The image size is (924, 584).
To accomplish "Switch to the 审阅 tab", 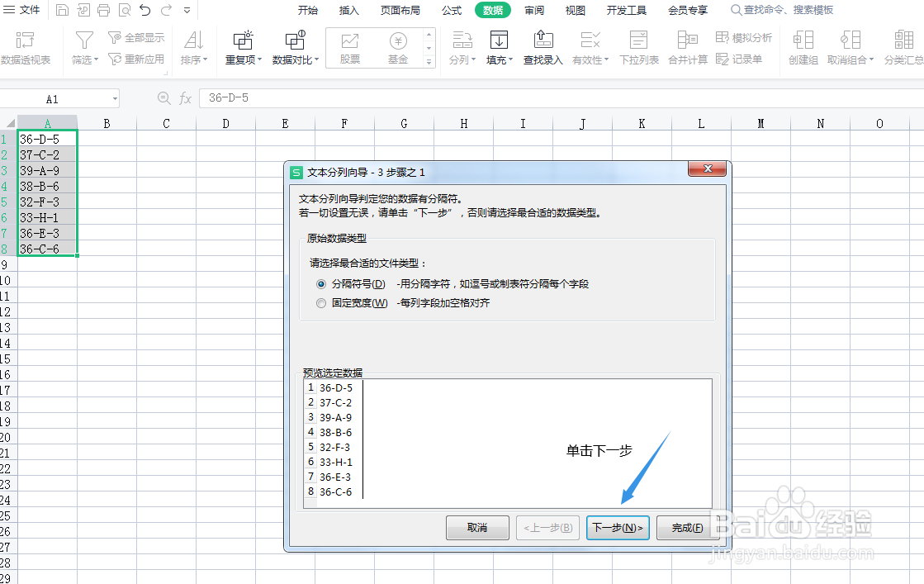I will pyautogui.click(x=534, y=10).
